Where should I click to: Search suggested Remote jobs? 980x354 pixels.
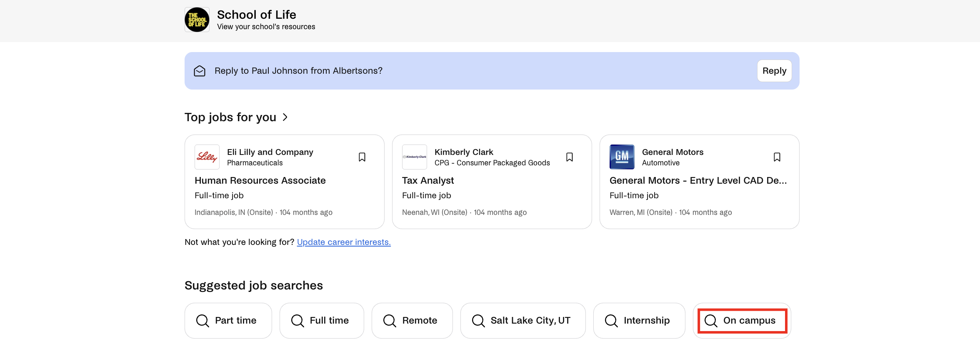coord(412,321)
